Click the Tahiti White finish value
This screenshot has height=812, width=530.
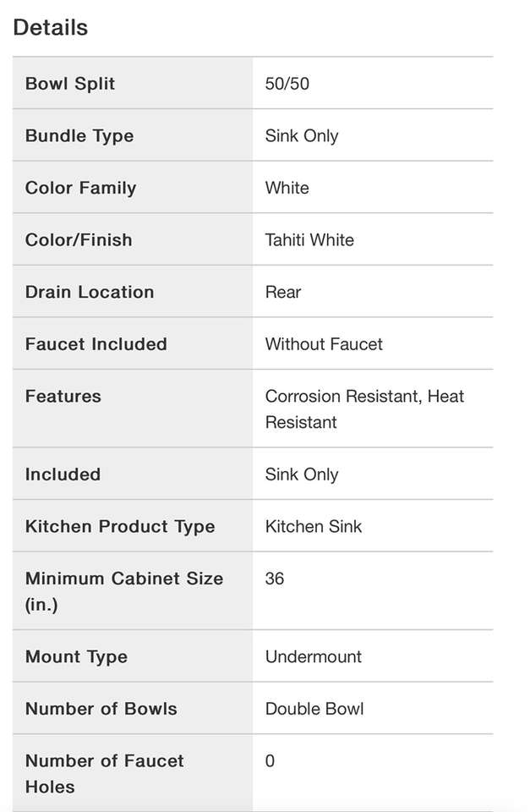pos(309,240)
